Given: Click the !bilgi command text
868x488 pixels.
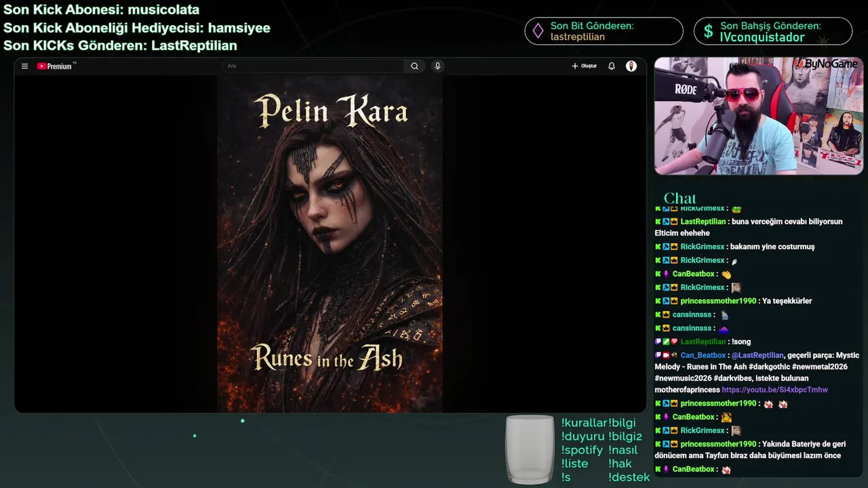Looking at the screenshot, I should click(x=623, y=423).
